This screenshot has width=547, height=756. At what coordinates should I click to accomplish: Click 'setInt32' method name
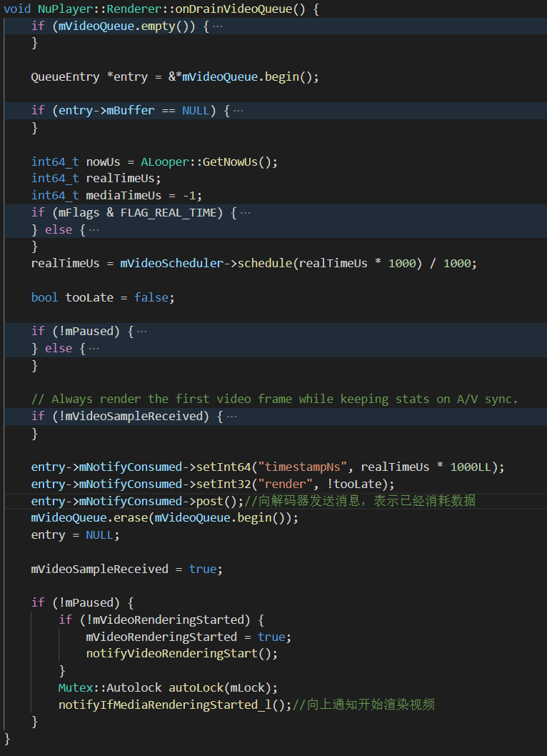click(x=223, y=484)
